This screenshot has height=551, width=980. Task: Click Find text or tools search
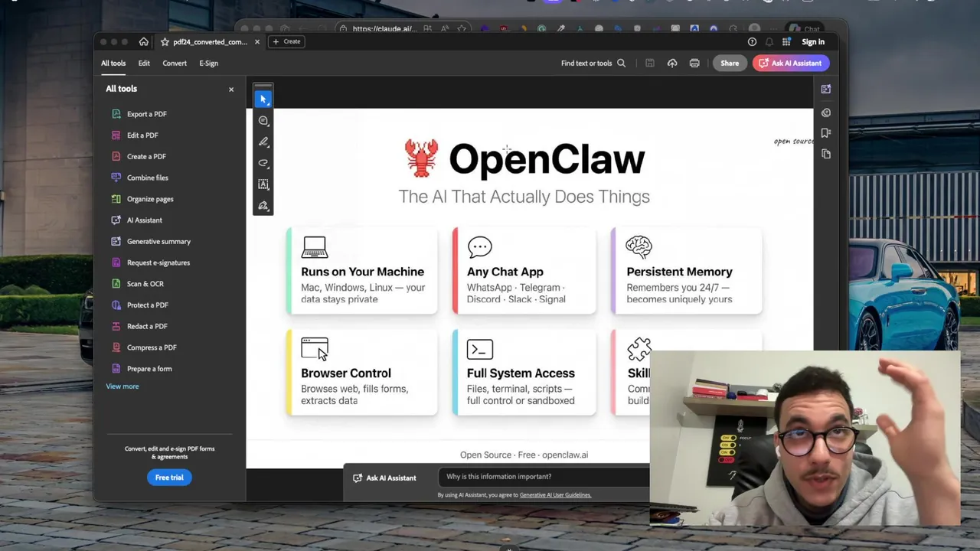pos(593,64)
